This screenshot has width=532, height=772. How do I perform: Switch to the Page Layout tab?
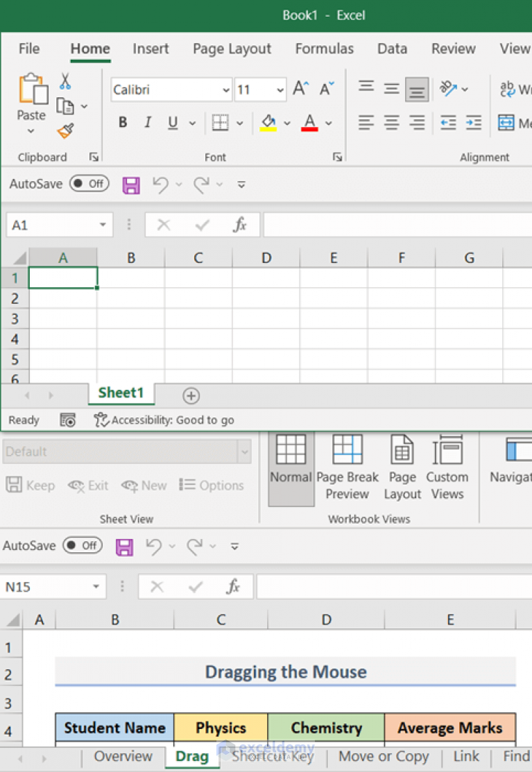pyautogui.click(x=232, y=49)
